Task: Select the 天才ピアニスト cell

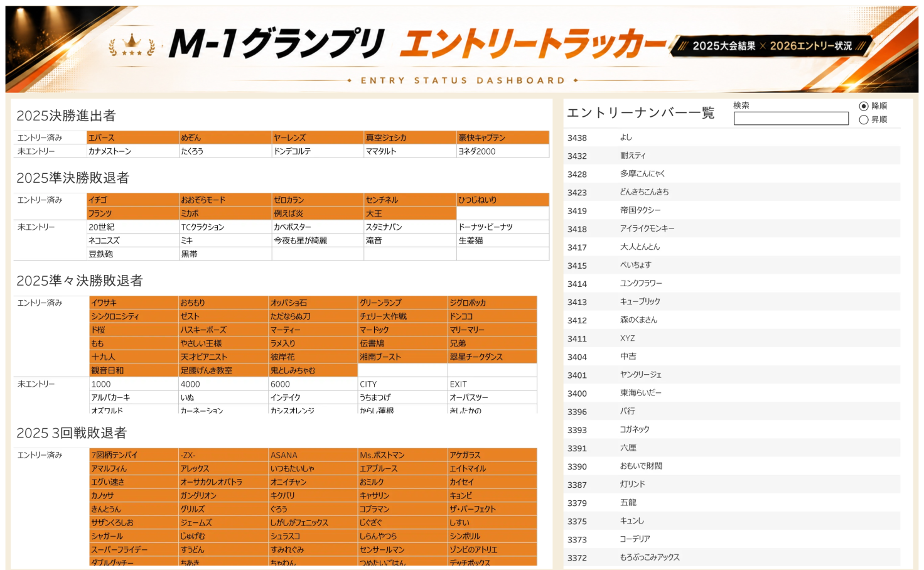Action: [x=223, y=357]
